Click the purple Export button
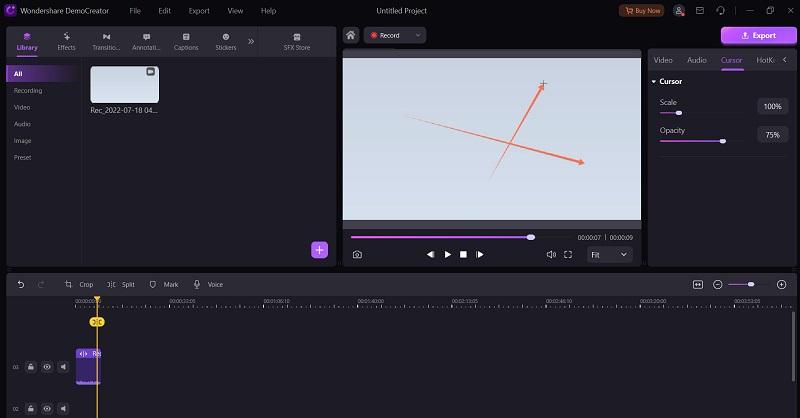800x418 pixels. tap(758, 35)
